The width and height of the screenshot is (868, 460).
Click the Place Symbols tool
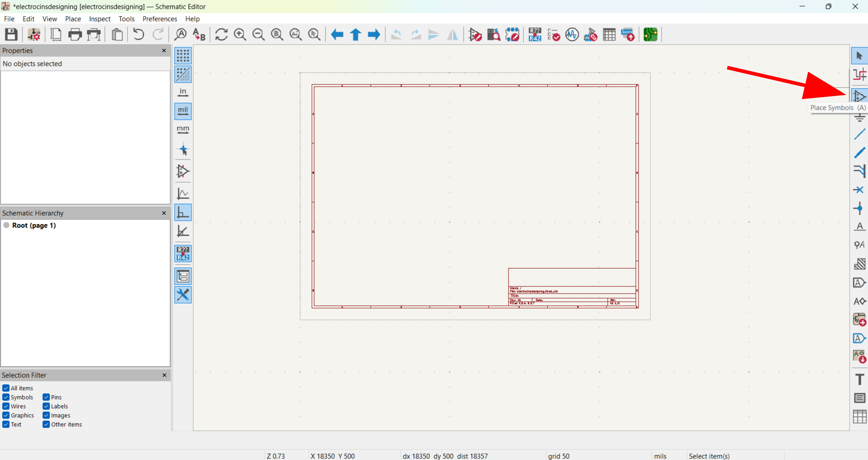[859, 97]
